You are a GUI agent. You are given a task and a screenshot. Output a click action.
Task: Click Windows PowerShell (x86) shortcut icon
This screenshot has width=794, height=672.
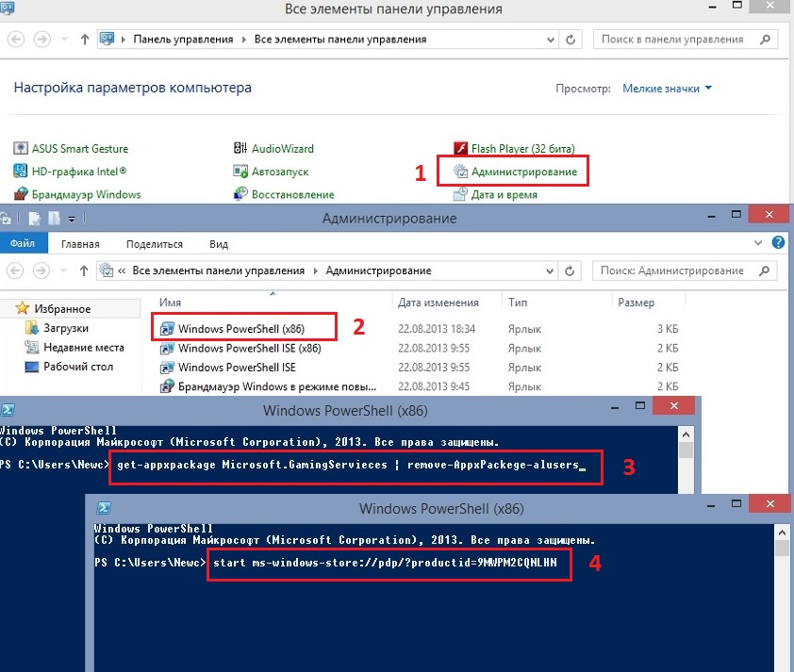pyautogui.click(x=167, y=329)
